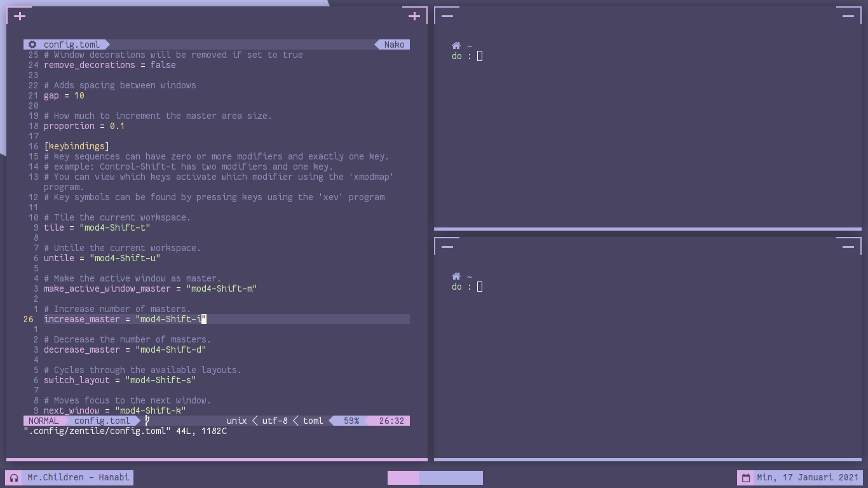Place cursor on the "gap = 10" line

[x=64, y=95]
